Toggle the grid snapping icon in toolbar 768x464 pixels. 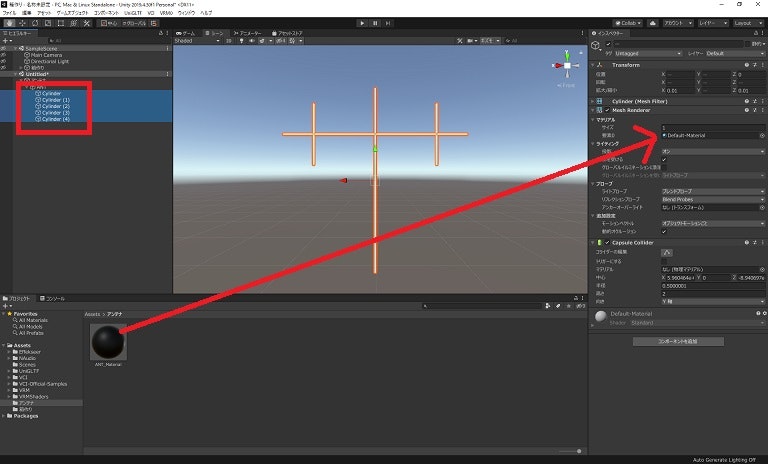(154, 23)
